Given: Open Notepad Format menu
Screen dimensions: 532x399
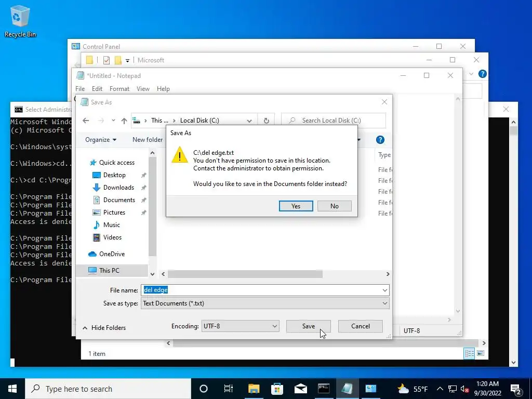Looking at the screenshot, I should click(x=119, y=89).
